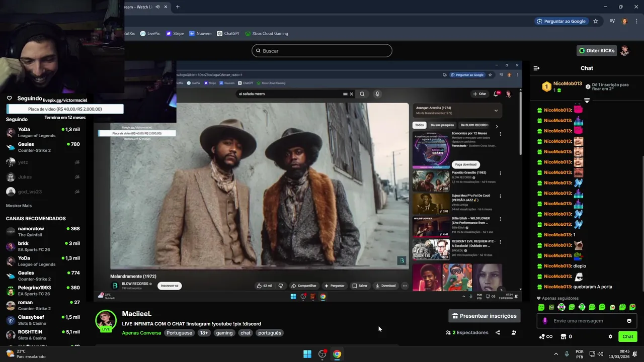Open recommended channel Classybeef
The height and width of the screenshot is (362, 644).
tap(43, 320)
